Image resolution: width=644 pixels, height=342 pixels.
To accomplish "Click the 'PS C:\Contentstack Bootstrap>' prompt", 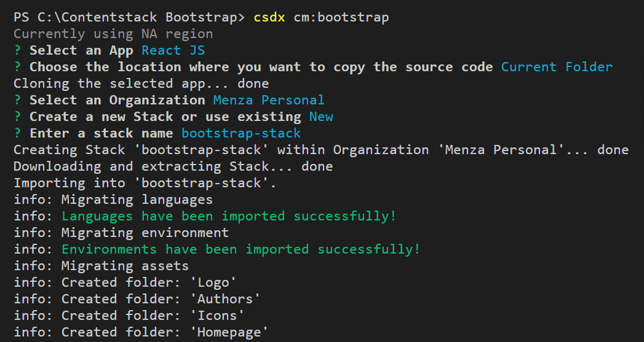I will click(129, 17).
